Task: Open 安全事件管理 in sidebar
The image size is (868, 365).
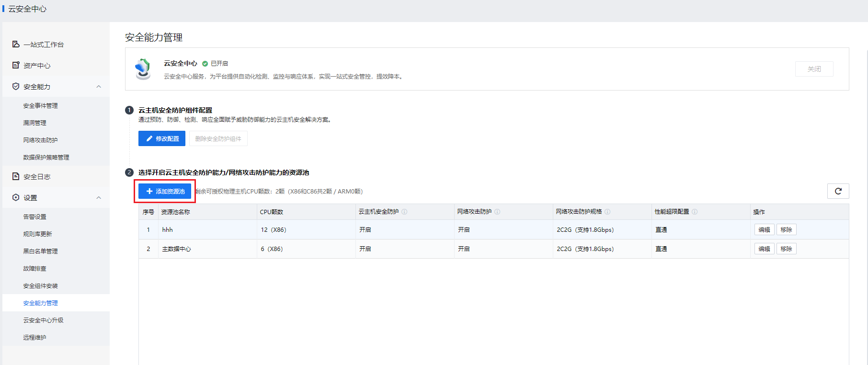Action: click(40, 106)
